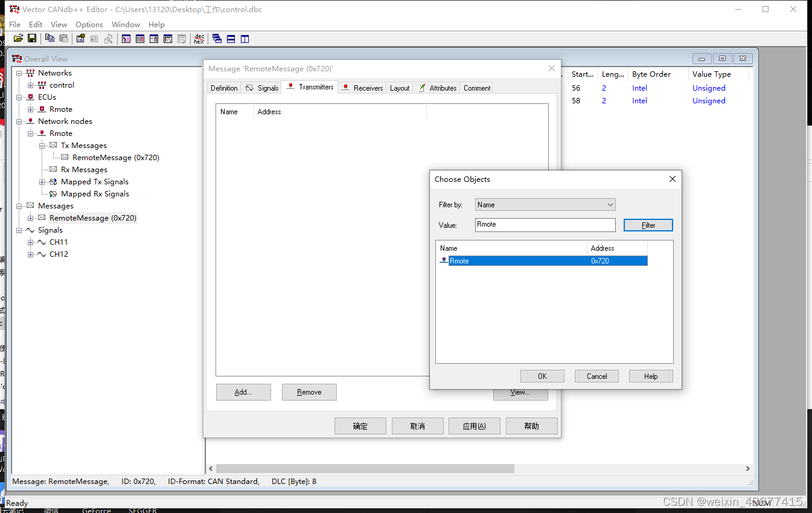Click the Cascade windows toolbar icon
The width and height of the screenshot is (812, 513).
click(217, 39)
